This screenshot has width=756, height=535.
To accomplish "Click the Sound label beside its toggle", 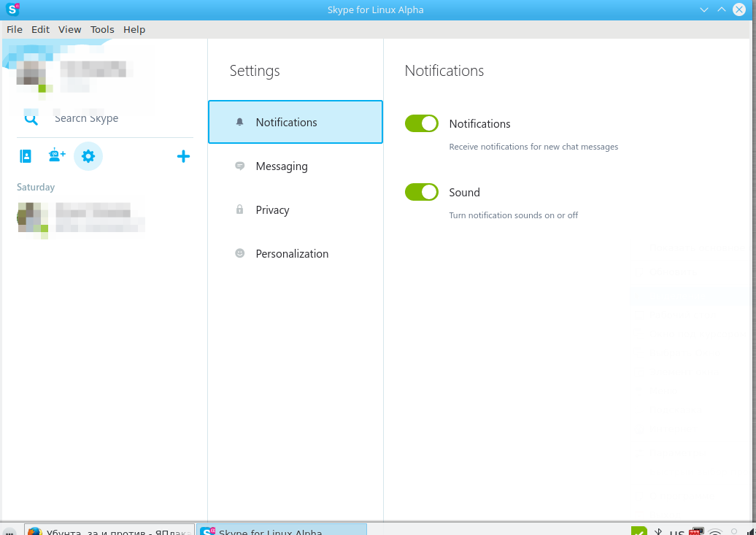I will (x=464, y=193).
